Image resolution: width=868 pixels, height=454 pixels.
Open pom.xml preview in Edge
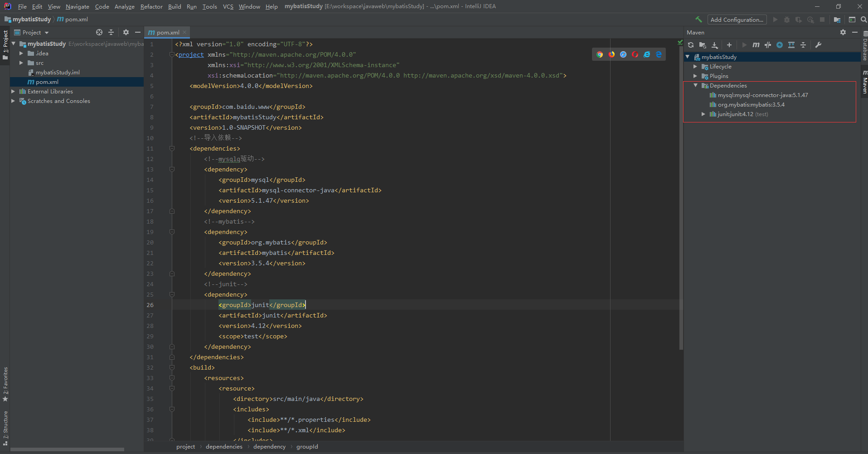(x=659, y=54)
